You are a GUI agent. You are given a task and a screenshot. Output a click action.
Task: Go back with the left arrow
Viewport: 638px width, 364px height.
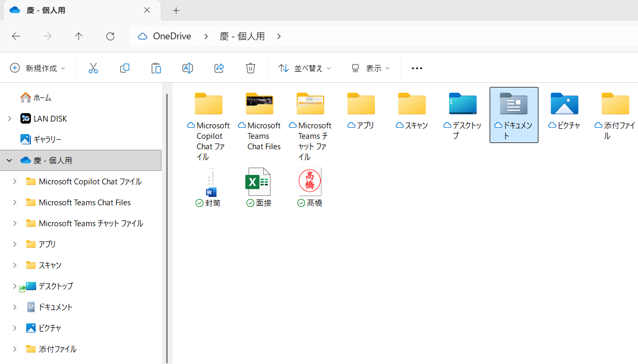pyautogui.click(x=16, y=36)
